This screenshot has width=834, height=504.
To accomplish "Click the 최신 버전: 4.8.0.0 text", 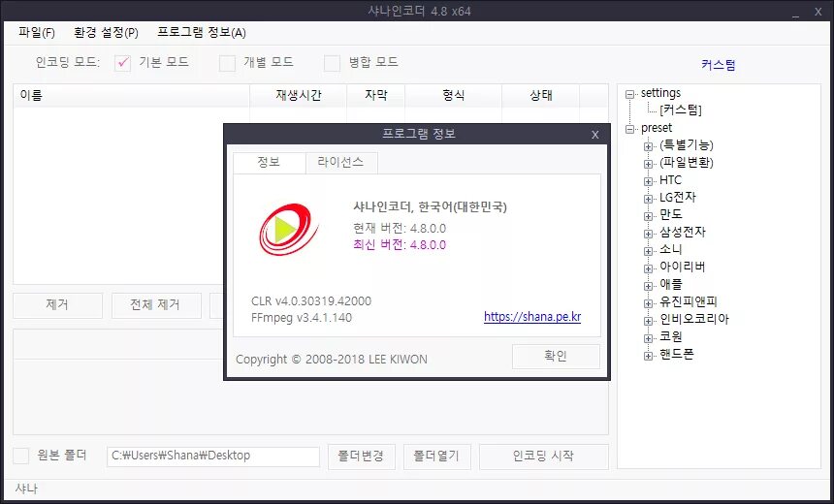I will pos(400,245).
